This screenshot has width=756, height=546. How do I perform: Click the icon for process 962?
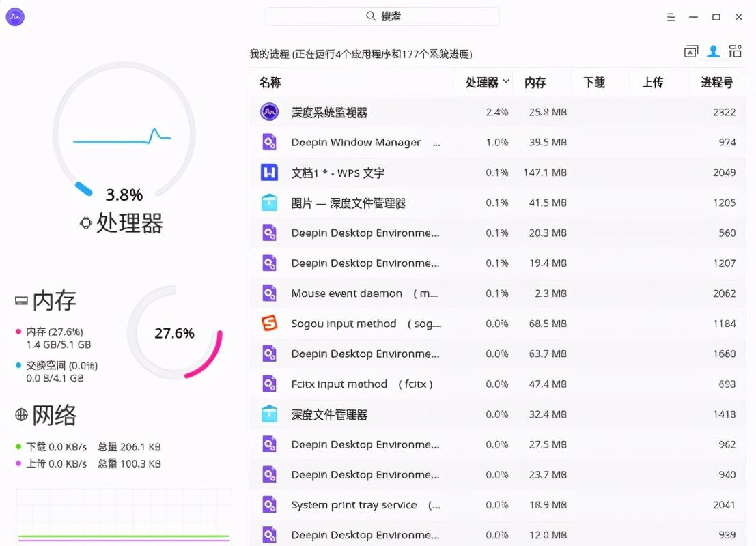(x=270, y=444)
